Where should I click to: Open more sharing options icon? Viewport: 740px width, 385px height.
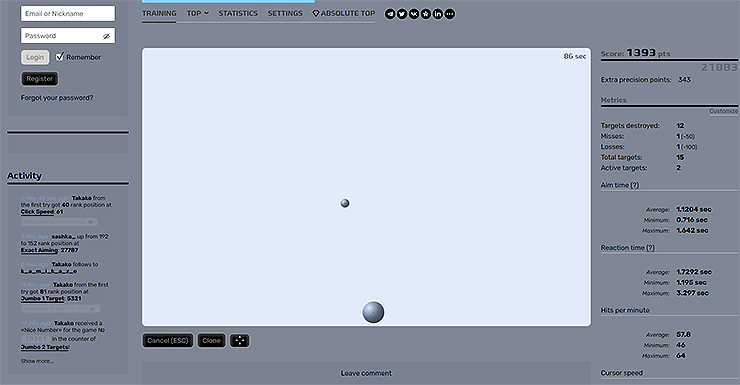pyautogui.click(x=450, y=14)
